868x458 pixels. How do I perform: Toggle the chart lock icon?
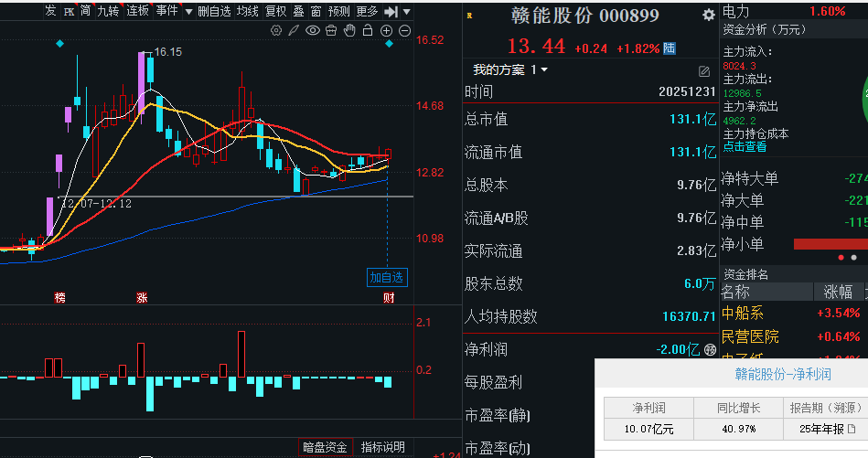click(368, 31)
